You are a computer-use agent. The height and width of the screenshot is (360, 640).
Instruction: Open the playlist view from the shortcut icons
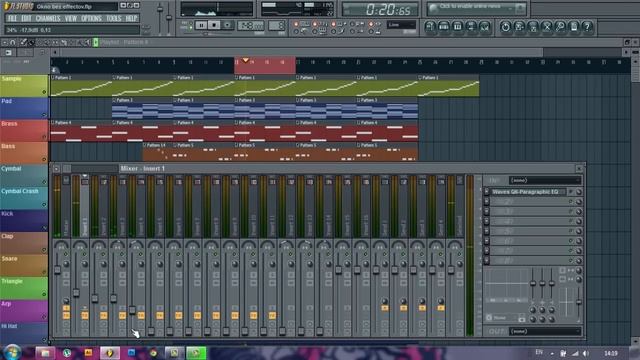pos(430,27)
